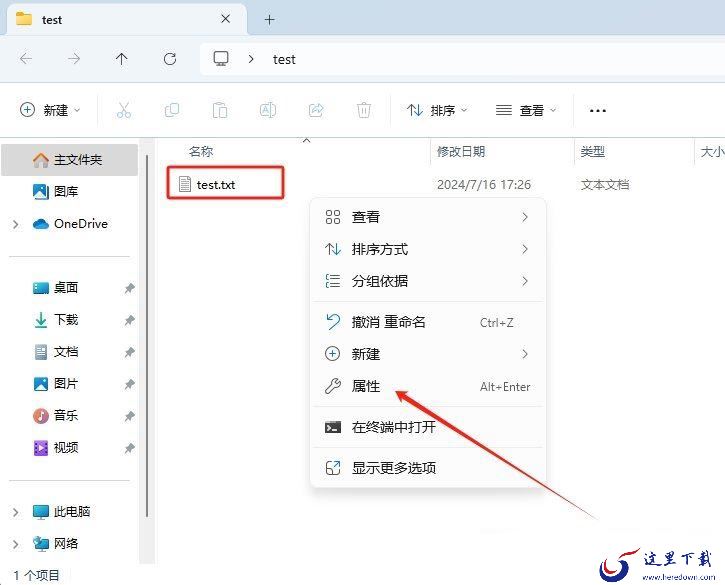
Task: Click the Paste clipboard icon
Action: tap(220, 111)
